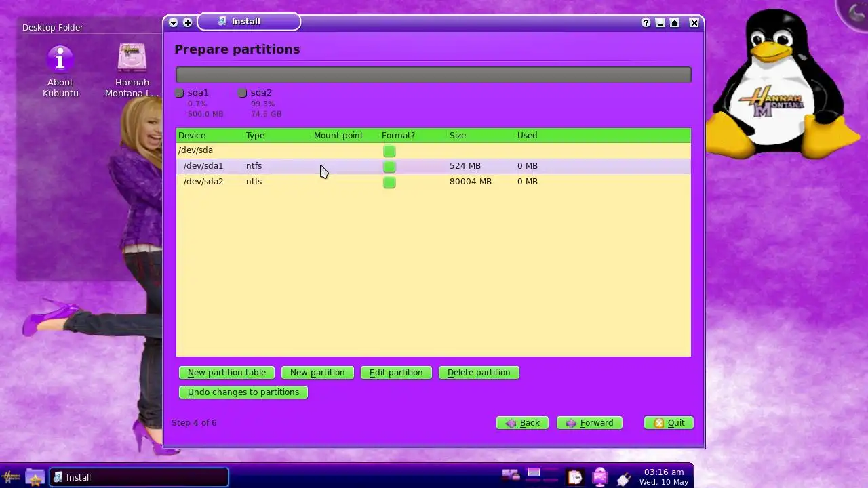Click the Step 4 of 6 label

[x=194, y=423]
